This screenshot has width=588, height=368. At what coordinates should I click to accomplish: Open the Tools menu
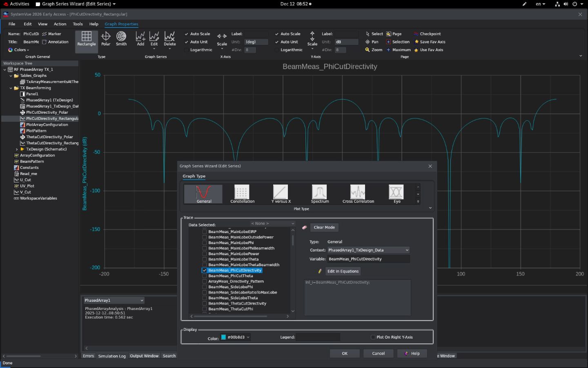pyautogui.click(x=78, y=24)
